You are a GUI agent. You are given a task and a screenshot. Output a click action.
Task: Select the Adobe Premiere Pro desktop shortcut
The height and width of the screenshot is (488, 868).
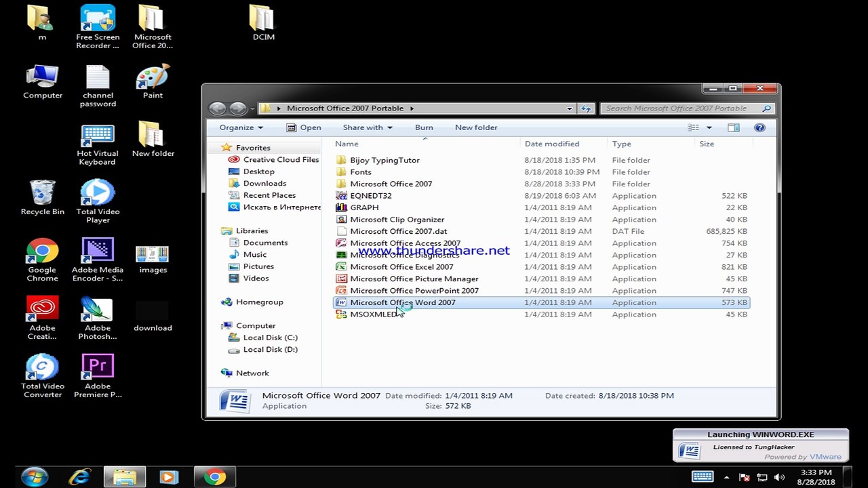[98, 368]
